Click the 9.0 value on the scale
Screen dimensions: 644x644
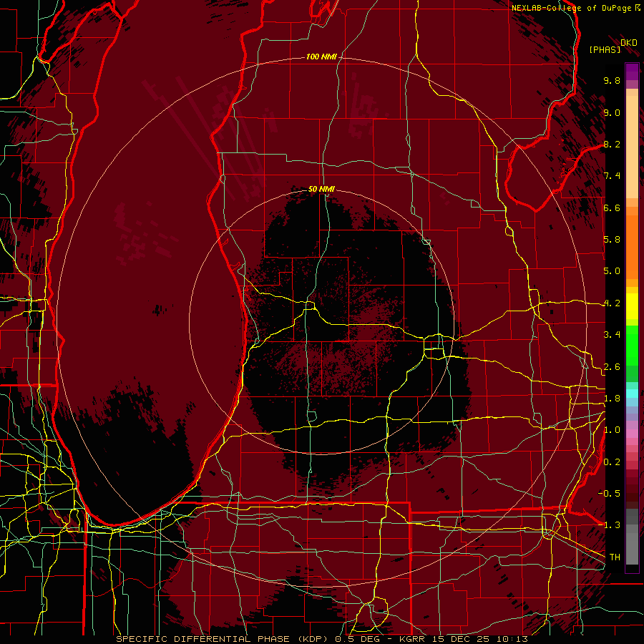[x=612, y=112]
